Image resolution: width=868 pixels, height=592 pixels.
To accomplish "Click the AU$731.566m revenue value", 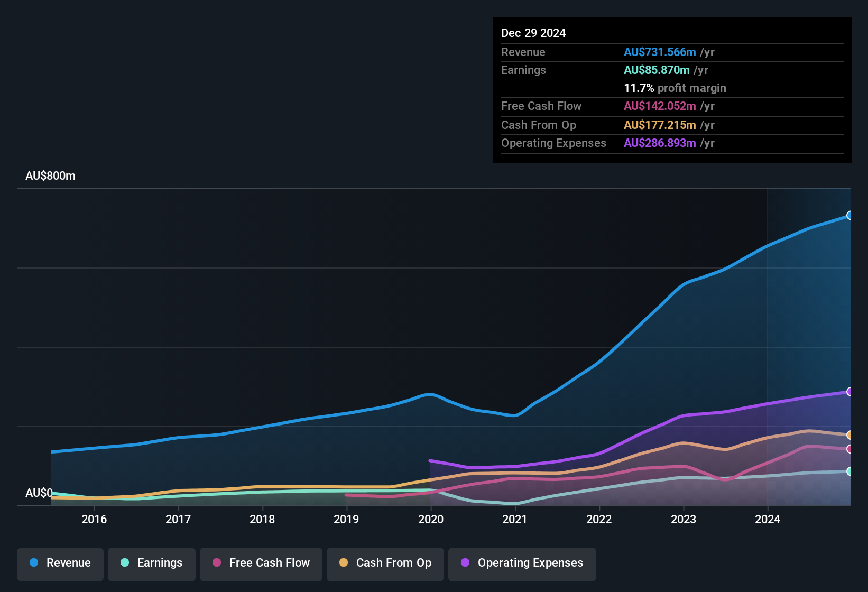I will (x=660, y=52).
